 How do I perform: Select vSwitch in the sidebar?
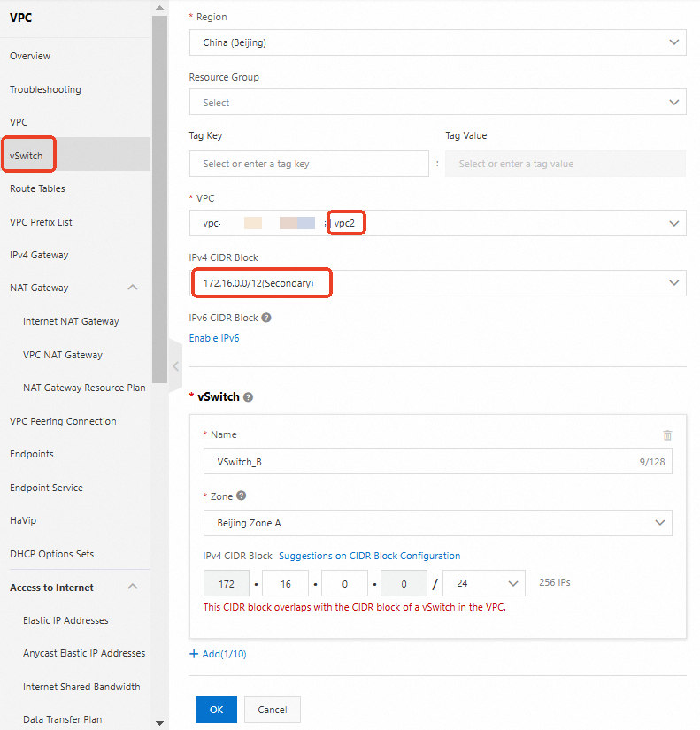point(26,156)
